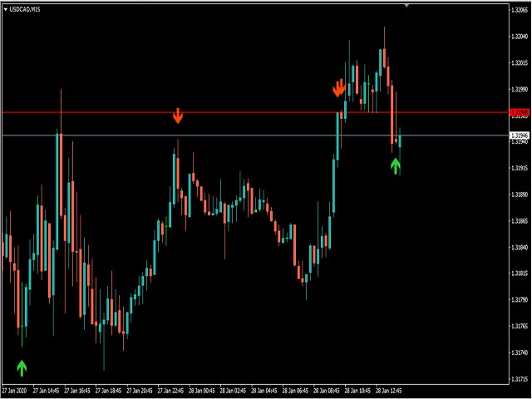Image resolution: width=532 pixels, height=399 pixels.
Task: Click price axis value 1.32040
Action: coord(520,37)
